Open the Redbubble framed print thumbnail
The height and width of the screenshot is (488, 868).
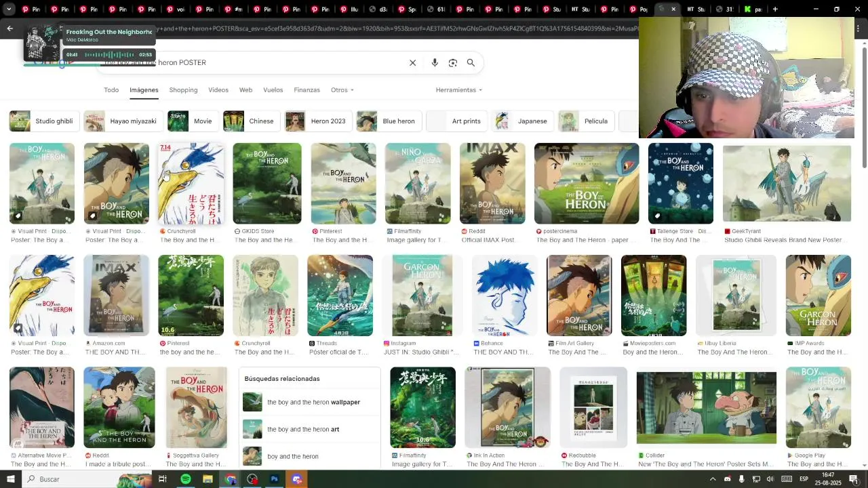(593, 407)
